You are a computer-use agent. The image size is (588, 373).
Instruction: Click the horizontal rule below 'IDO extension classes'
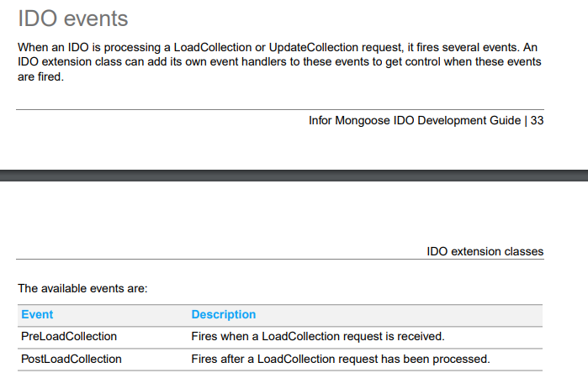coord(280,259)
